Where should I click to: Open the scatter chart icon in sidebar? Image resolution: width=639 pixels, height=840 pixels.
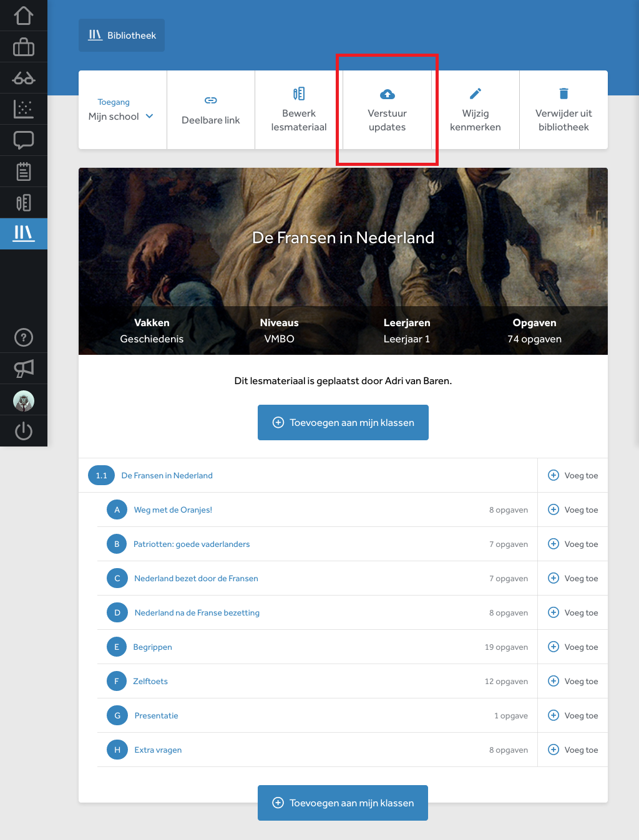(x=24, y=109)
